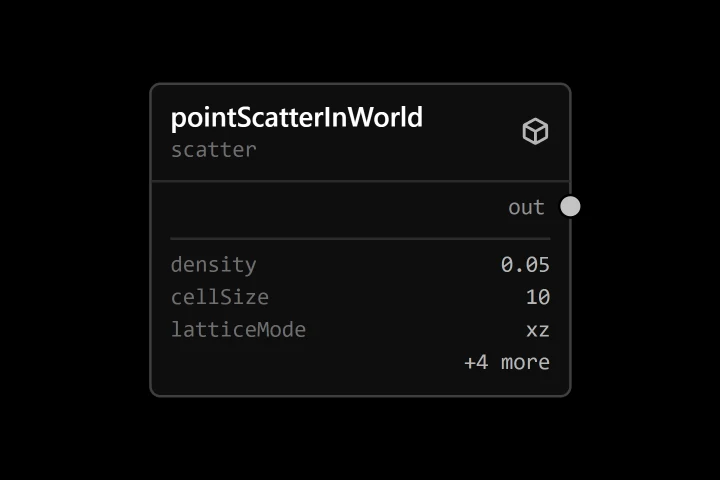Click the scatter subtitle text
This screenshot has height=480, width=720.
click(x=214, y=150)
